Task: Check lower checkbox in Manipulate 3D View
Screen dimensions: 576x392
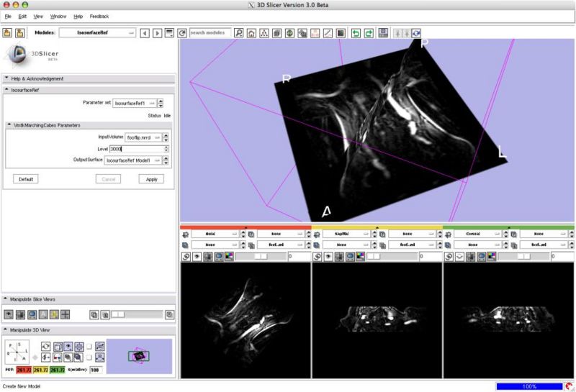Action: (x=89, y=357)
